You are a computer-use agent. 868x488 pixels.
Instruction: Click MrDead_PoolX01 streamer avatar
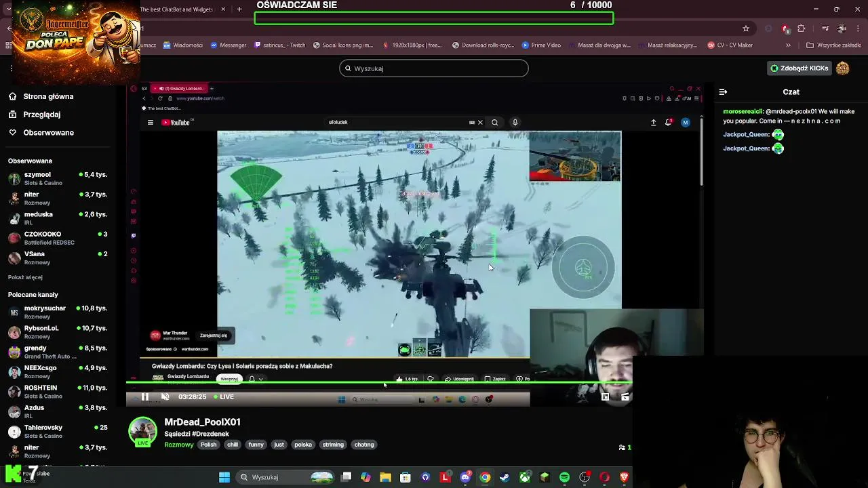142,432
